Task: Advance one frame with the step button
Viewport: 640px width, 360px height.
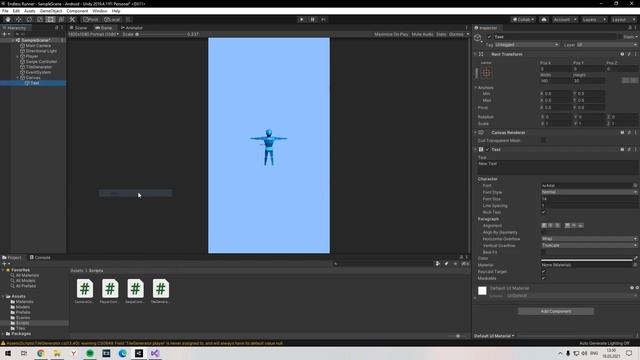Action: pyautogui.click(x=323, y=20)
